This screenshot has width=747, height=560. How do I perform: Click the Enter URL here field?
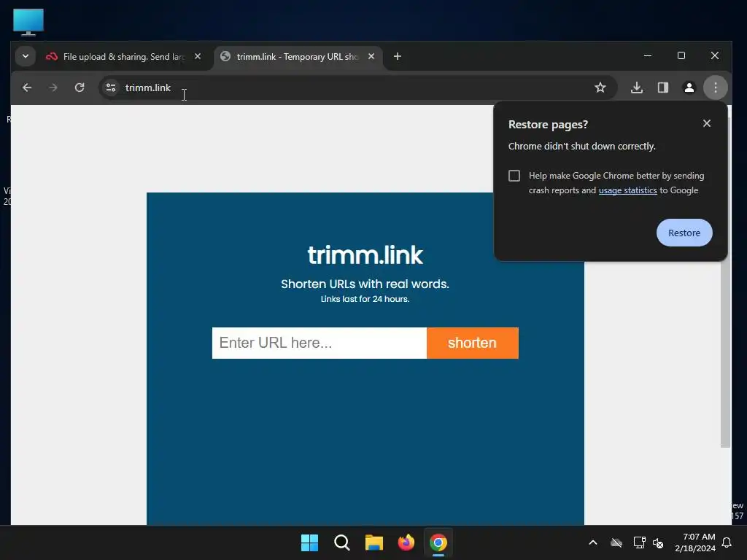pyautogui.click(x=320, y=343)
